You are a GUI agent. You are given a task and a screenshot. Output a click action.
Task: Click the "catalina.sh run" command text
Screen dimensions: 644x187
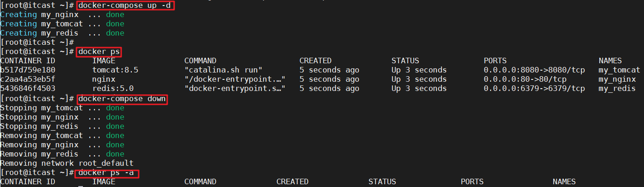(x=223, y=70)
